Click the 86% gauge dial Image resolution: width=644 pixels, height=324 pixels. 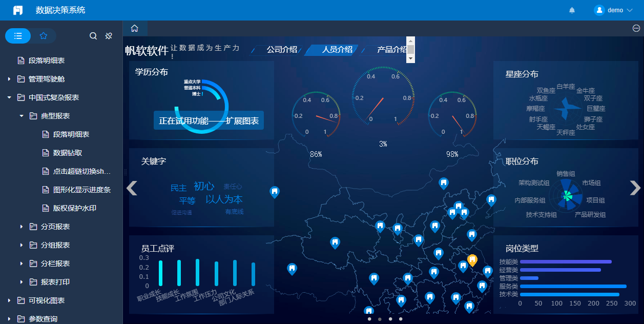tap(316, 116)
